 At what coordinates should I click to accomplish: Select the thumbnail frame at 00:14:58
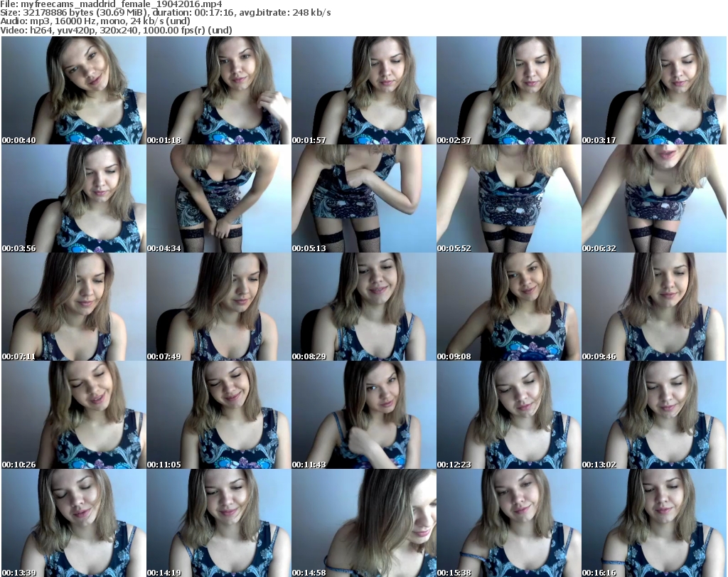tap(363, 523)
